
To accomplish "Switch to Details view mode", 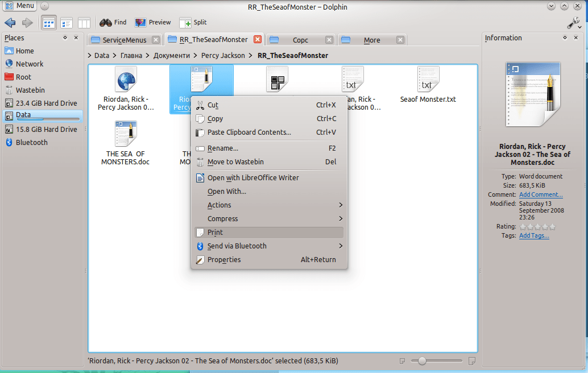I will coord(67,23).
